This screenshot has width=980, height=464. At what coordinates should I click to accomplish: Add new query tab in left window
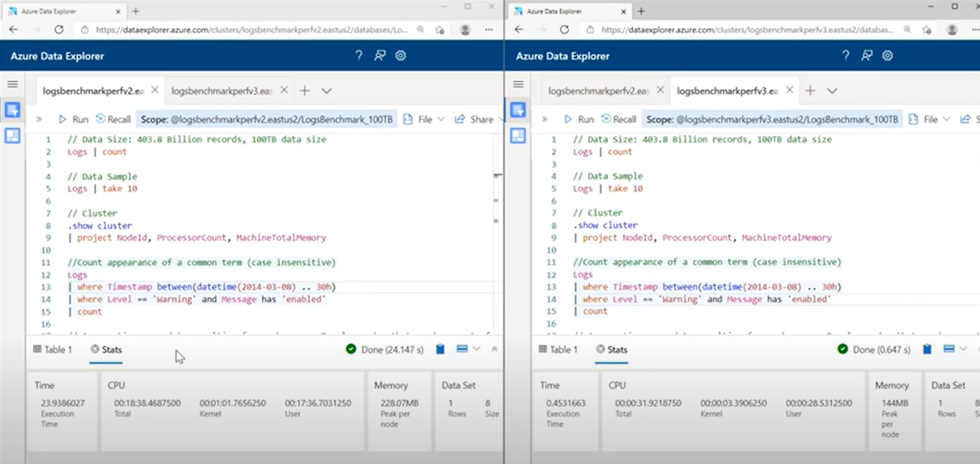(x=305, y=91)
